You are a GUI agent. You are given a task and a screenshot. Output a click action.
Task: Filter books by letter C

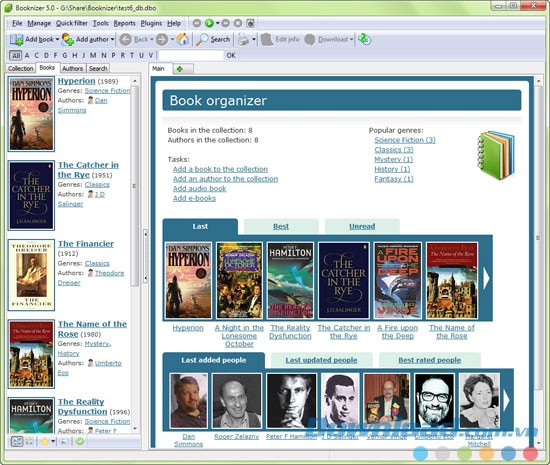pyautogui.click(x=36, y=55)
